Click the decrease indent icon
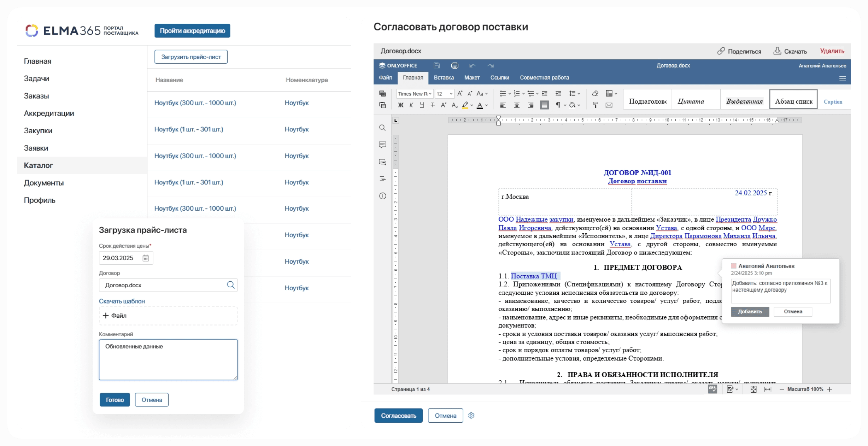 545,93
